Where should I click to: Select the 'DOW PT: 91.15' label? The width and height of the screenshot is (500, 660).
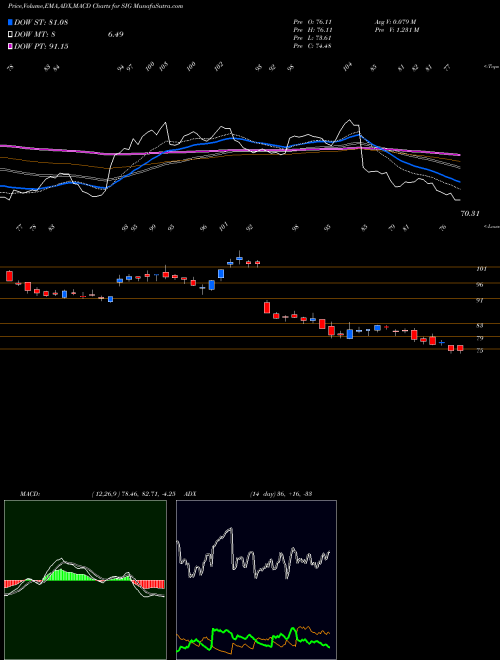[41, 46]
